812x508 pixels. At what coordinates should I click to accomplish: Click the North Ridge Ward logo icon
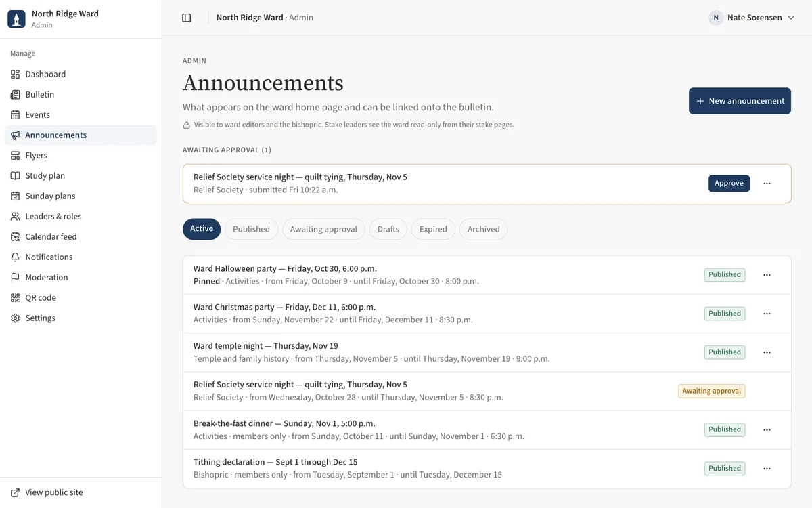click(x=16, y=19)
